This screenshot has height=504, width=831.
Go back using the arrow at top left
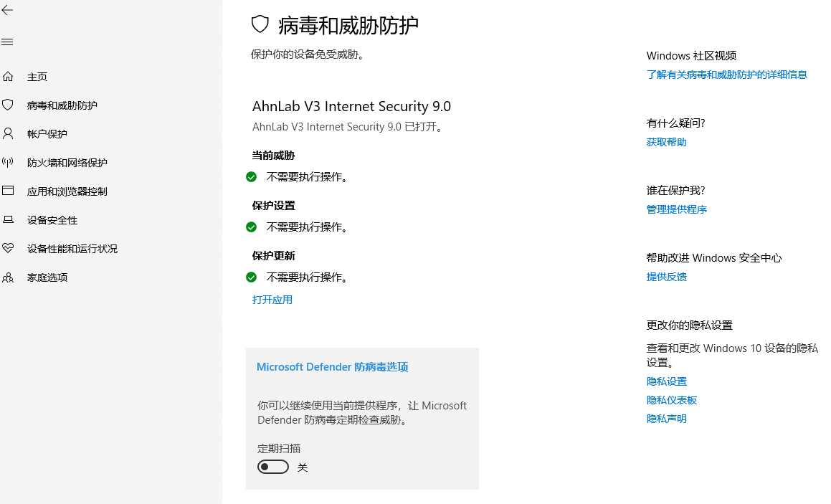(8, 11)
